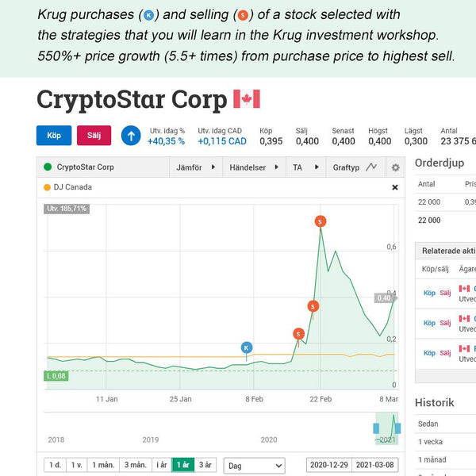Viewport: 476px width, 476px height.
Task: Click the 1 vecka history row
Action: pos(445,442)
